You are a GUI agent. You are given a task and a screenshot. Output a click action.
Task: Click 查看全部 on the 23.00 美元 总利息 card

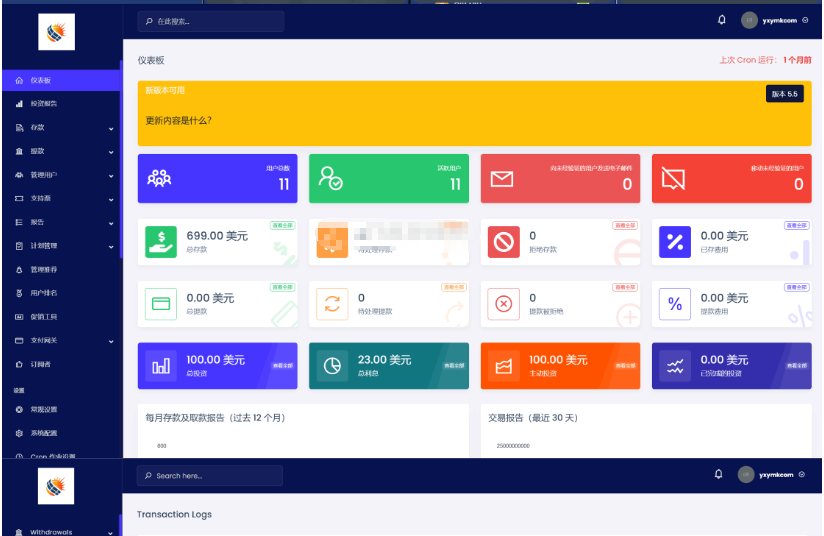click(455, 366)
